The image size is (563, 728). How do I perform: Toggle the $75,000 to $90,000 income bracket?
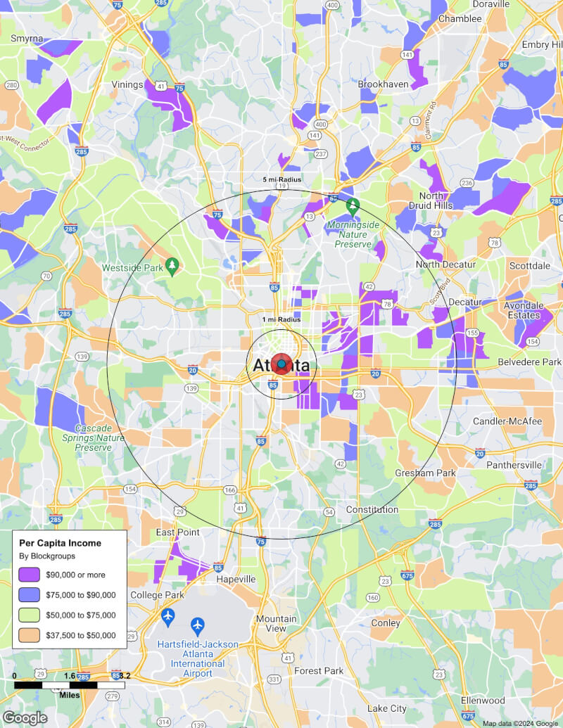tap(29, 594)
